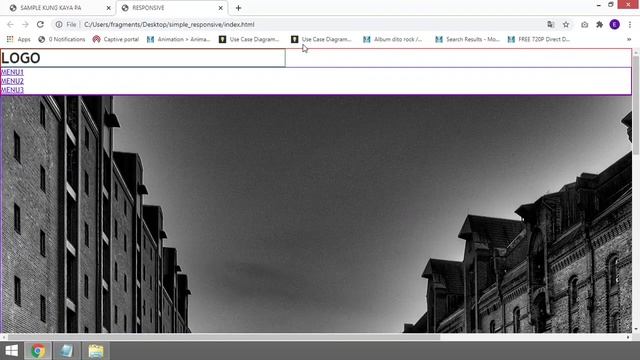Viewport: 640px width, 360px height.
Task: Open the translate page icon
Action: click(x=551, y=24)
